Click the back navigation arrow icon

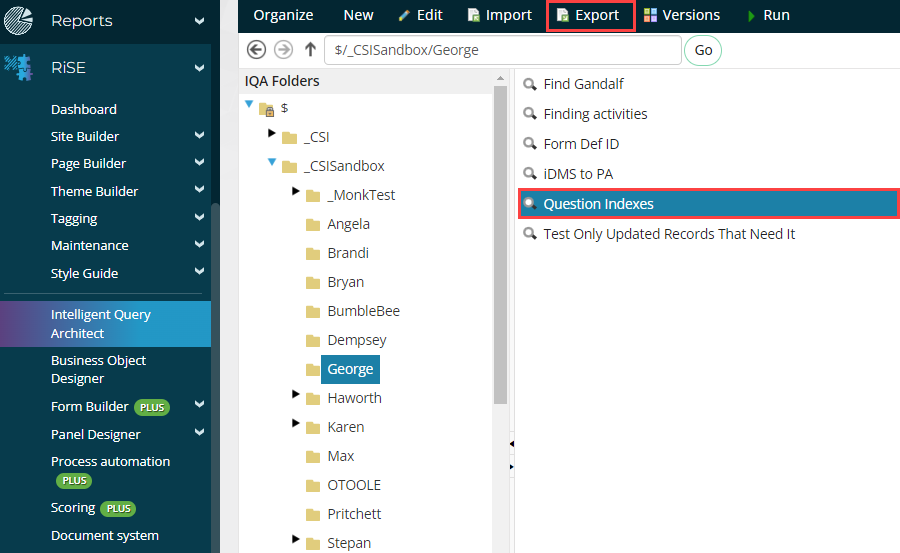tap(256, 50)
